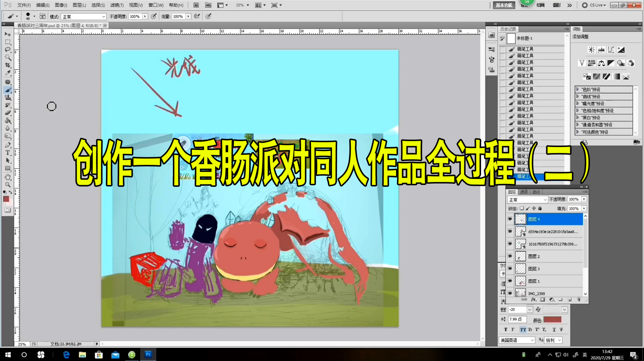The image size is (644, 361).
Task: Switch to the 通道 tab in Layers panel
Action: tap(524, 192)
